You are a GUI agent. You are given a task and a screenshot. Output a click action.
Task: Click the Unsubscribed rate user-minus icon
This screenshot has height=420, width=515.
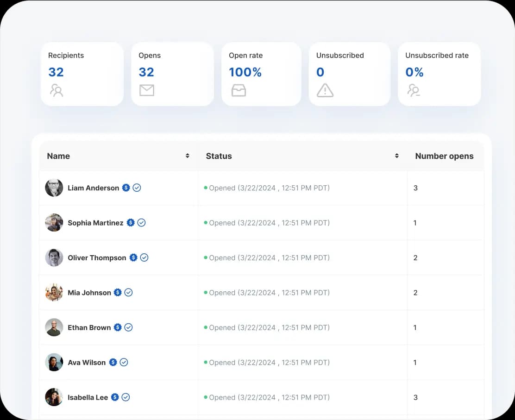click(414, 90)
